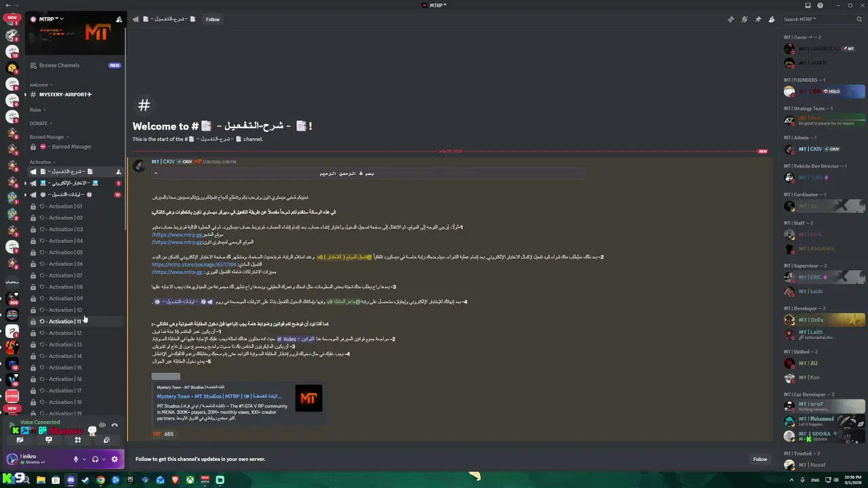The width and height of the screenshot is (868, 488).
Task: Open User Settings gear
Action: point(114,459)
